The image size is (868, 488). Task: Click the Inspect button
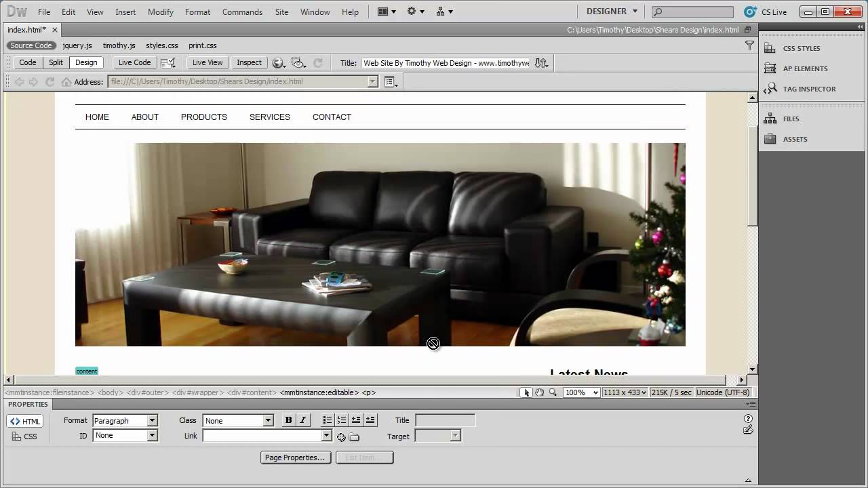click(x=249, y=62)
